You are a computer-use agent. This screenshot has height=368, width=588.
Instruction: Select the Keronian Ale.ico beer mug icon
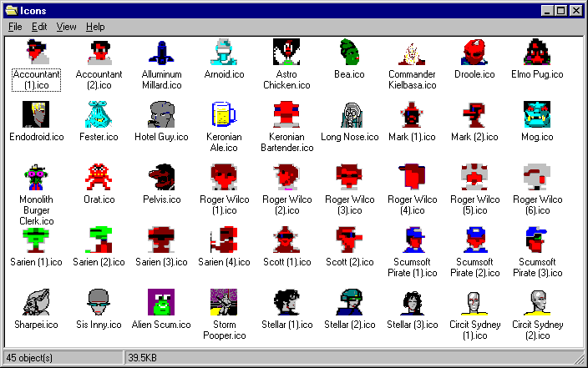pos(224,114)
